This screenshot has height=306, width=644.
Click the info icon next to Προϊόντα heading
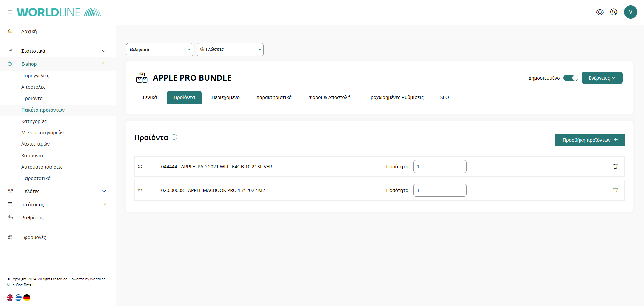[x=174, y=137]
